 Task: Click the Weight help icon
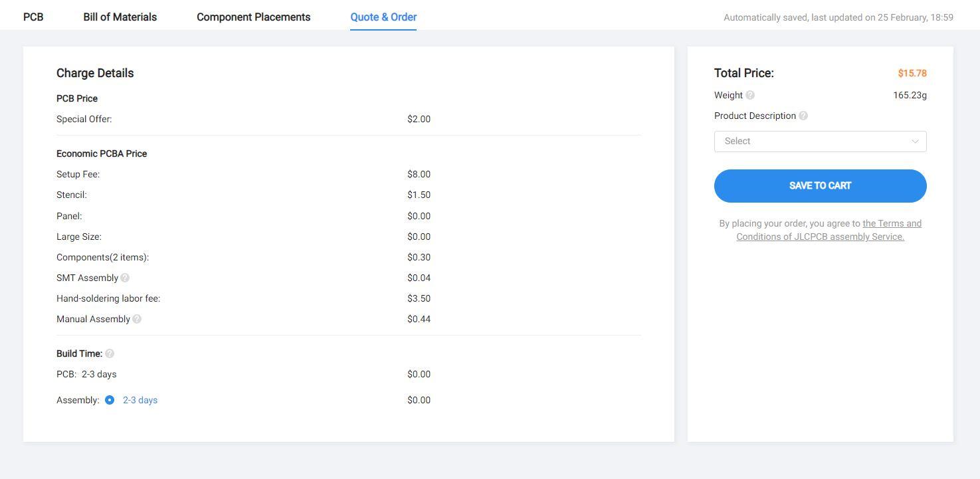click(x=750, y=95)
